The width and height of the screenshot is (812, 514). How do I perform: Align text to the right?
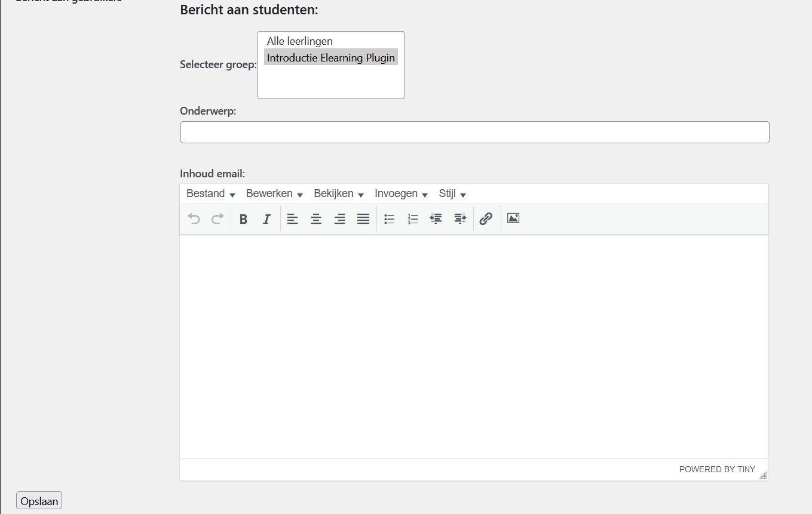click(339, 219)
